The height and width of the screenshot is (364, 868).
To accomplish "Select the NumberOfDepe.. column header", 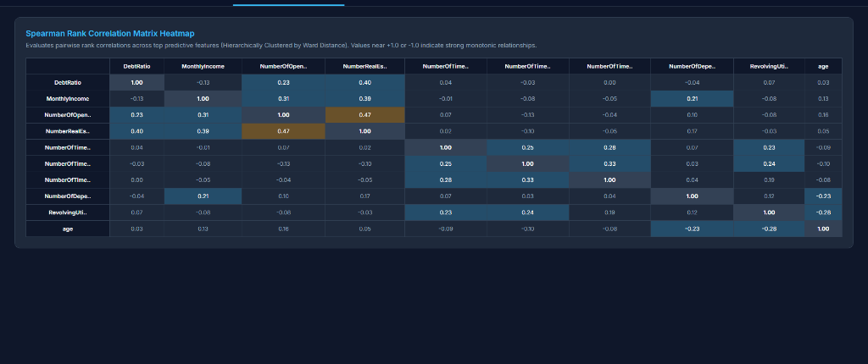I will (x=692, y=66).
